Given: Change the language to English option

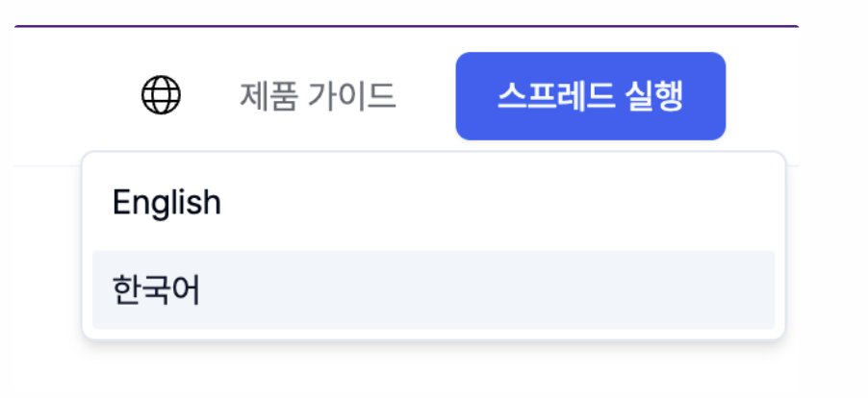Looking at the screenshot, I should coord(433,202).
